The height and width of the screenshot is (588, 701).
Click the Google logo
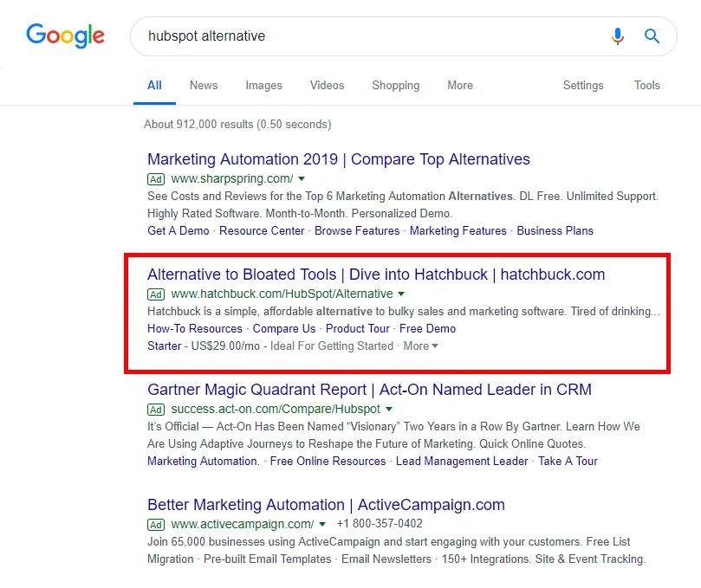pos(65,36)
